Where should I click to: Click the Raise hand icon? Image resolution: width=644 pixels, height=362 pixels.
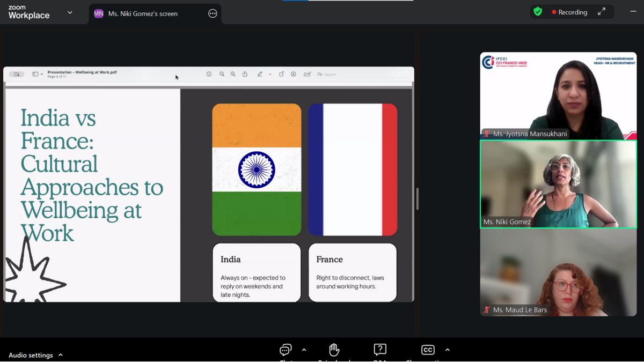click(334, 350)
